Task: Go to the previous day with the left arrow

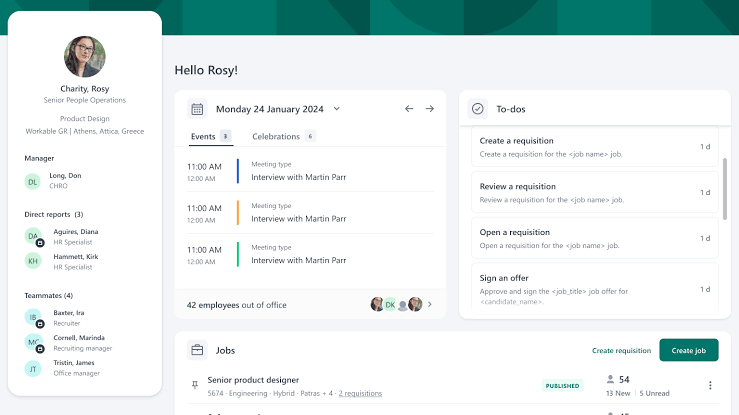Action: click(x=409, y=109)
